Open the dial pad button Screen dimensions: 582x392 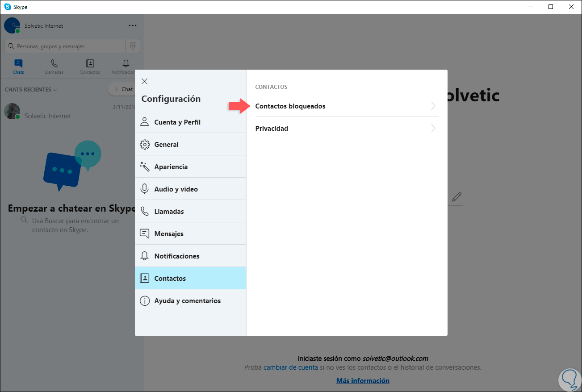click(133, 46)
